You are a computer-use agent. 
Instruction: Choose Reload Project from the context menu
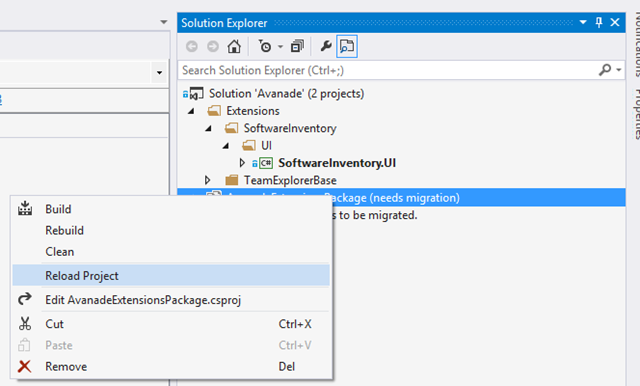(171, 275)
